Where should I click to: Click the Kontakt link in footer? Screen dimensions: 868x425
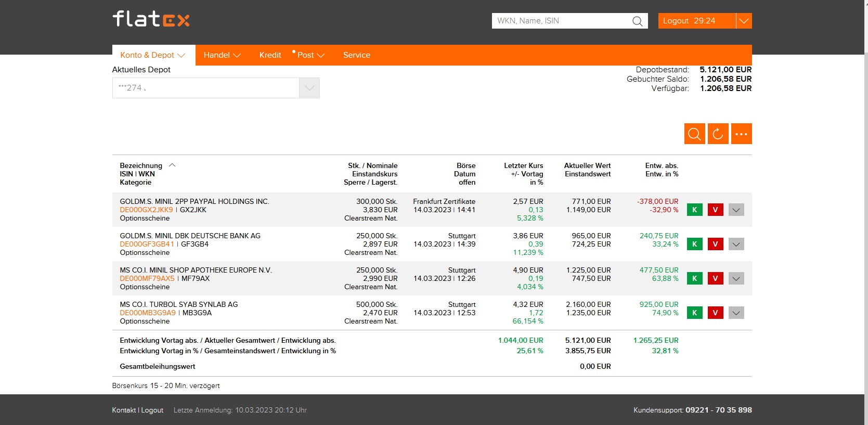point(124,410)
